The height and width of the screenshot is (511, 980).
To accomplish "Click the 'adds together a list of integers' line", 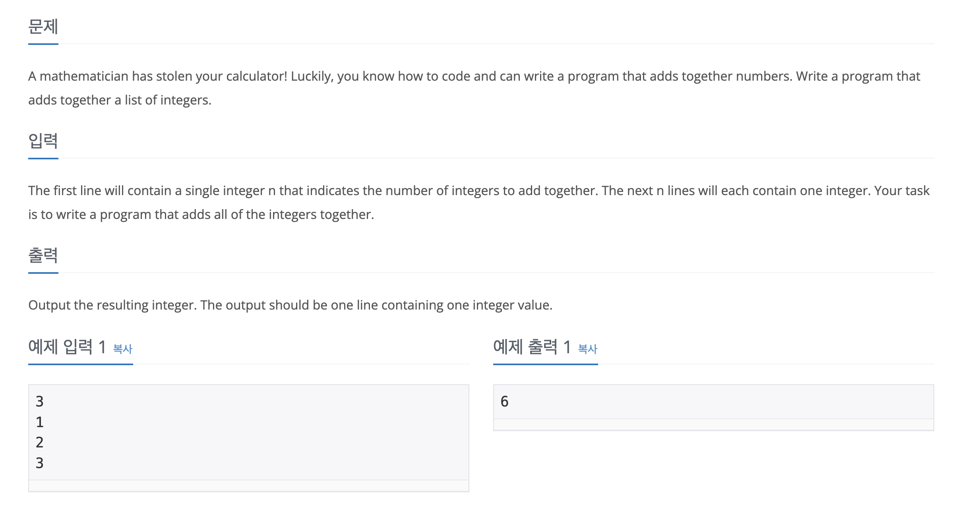I will [x=120, y=100].
